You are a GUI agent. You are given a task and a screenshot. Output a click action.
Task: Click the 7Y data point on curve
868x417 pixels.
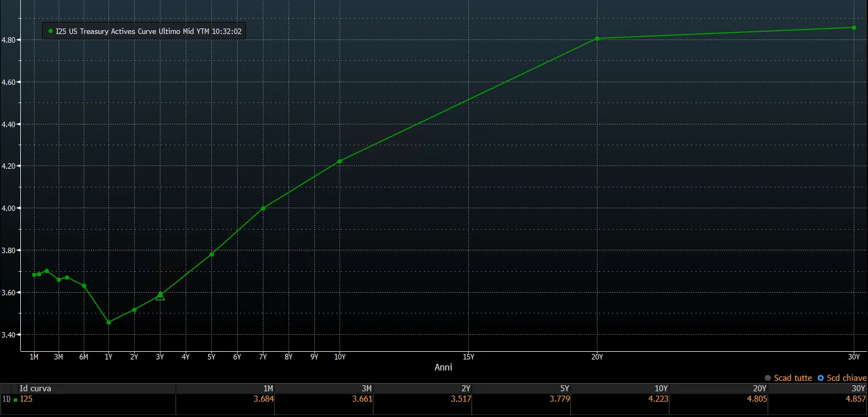coord(263,208)
